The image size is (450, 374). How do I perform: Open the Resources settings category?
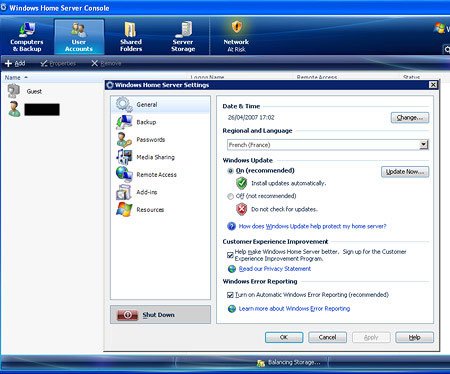pyautogui.click(x=160, y=210)
